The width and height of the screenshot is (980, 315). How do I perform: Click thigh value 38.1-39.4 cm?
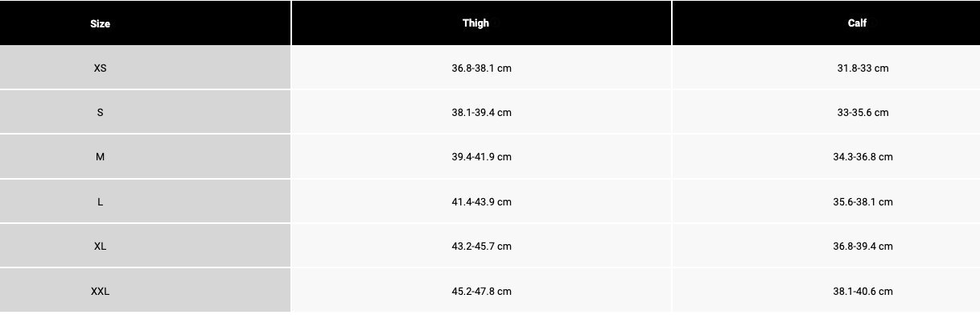pyautogui.click(x=481, y=113)
